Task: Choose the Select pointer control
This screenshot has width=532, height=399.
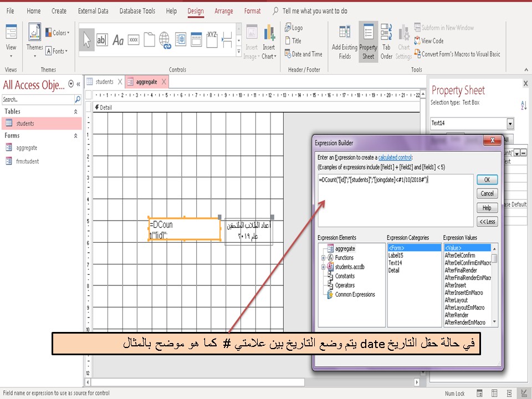Action: tap(86, 40)
